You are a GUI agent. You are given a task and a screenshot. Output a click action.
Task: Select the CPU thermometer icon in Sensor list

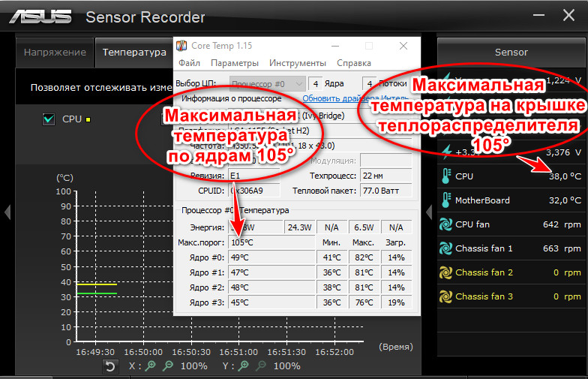point(445,176)
